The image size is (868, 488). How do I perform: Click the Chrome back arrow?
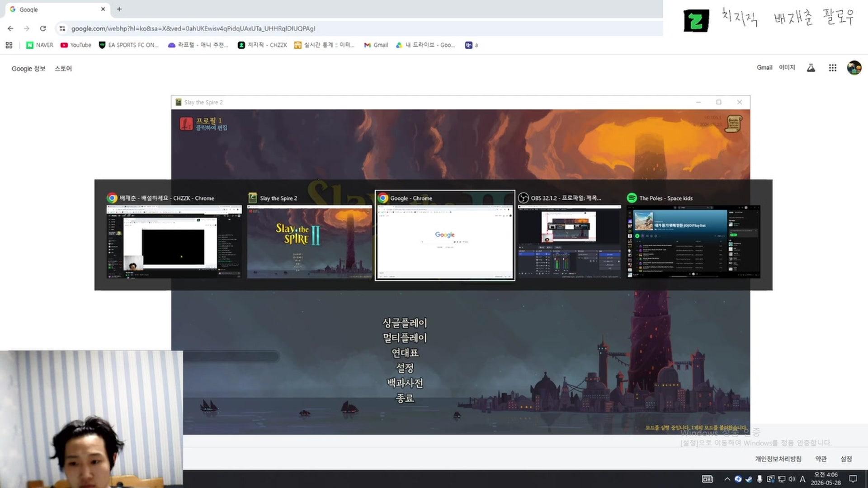(x=10, y=28)
